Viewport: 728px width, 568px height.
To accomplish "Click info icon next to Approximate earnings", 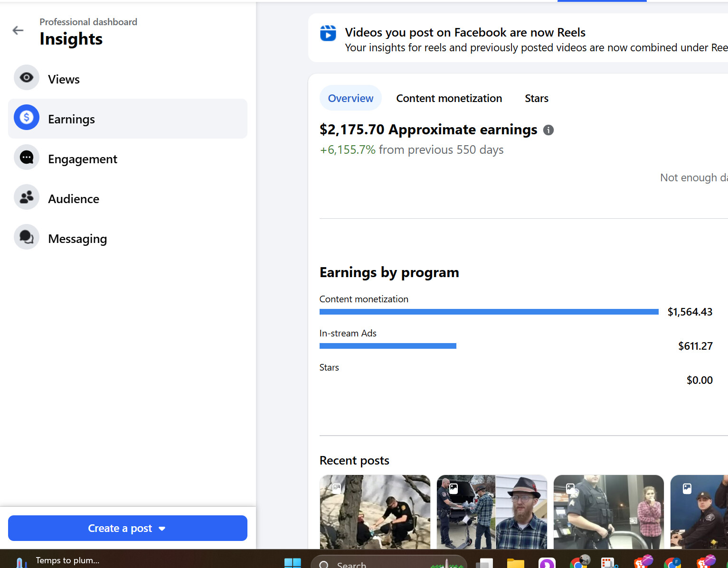I will (548, 130).
